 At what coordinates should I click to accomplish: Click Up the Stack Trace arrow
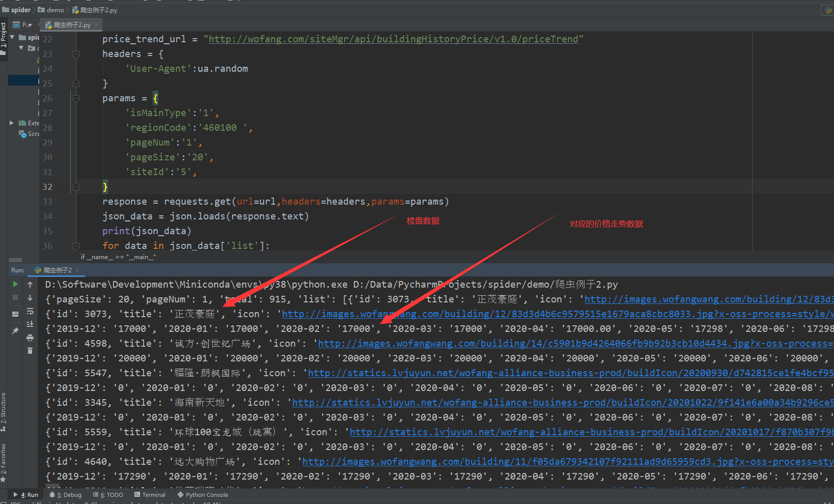[x=30, y=284]
